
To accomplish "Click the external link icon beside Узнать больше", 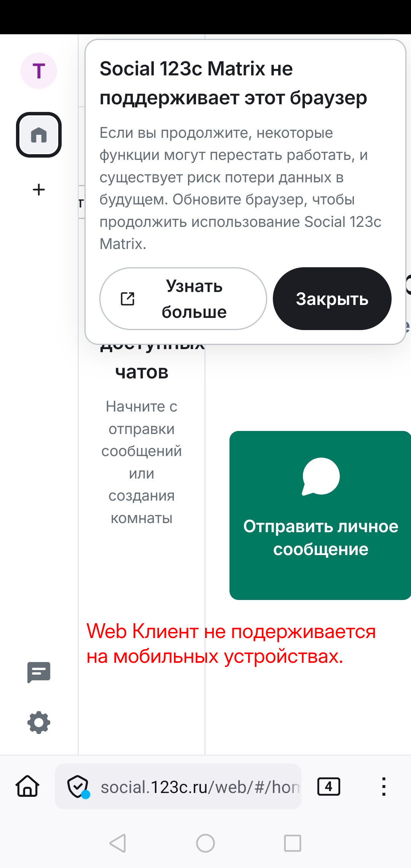I will [x=127, y=299].
